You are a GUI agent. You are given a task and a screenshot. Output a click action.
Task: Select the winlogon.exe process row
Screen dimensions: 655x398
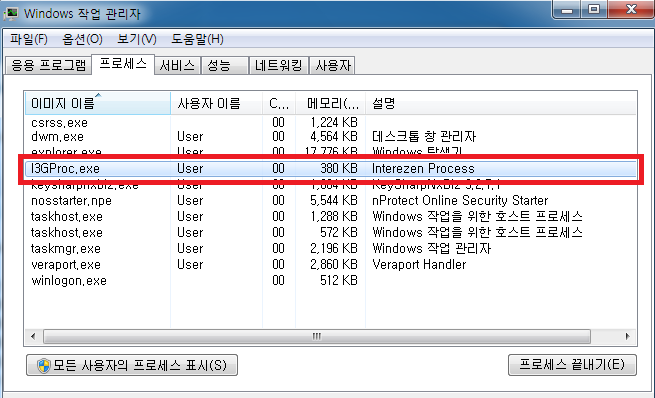click(x=330, y=280)
